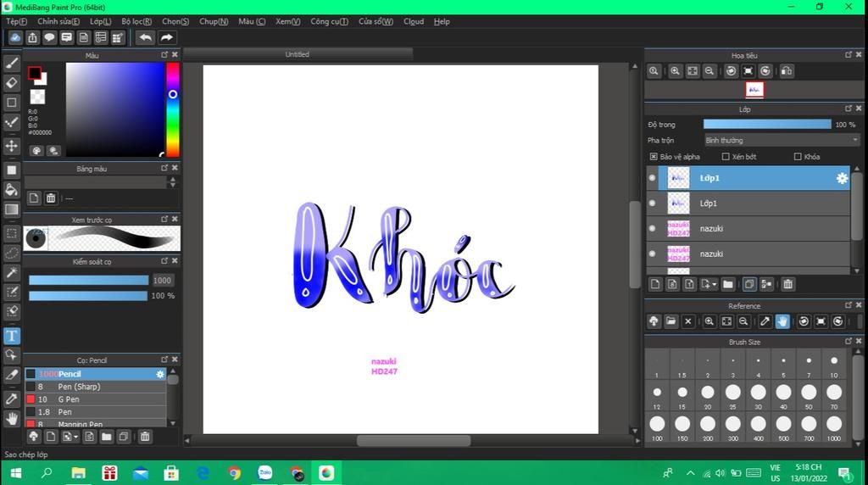Viewport: 868px width, 485px height.
Task: Enable Xén bớt checkbox
Action: pos(726,157)
